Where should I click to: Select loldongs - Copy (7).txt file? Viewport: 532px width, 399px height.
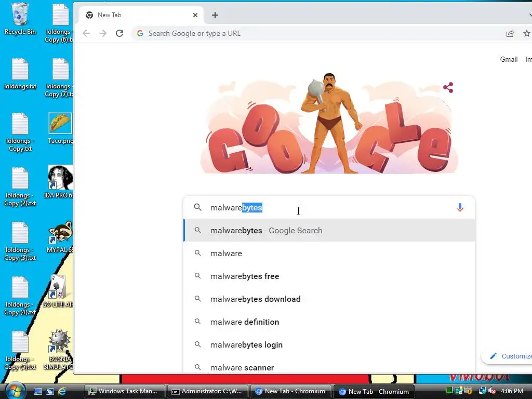click(x=59, y=78)
